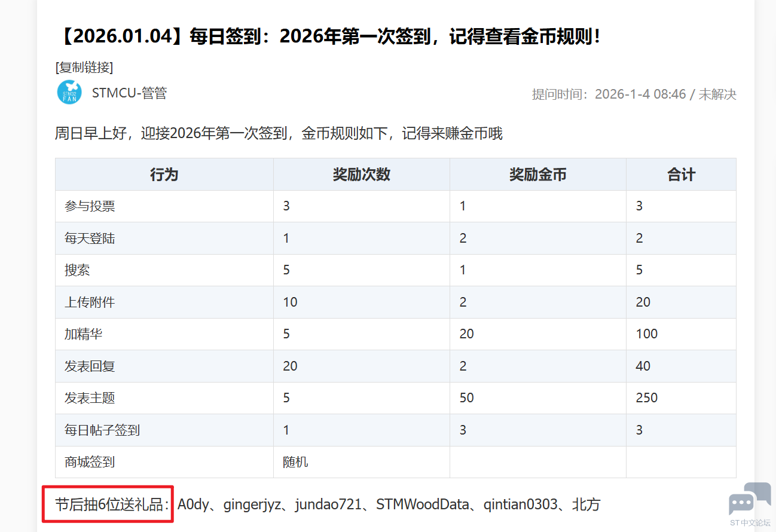
Task: Click the 每日帖子签到 row label
Action: pyautogui.click(x=102, y=430)
